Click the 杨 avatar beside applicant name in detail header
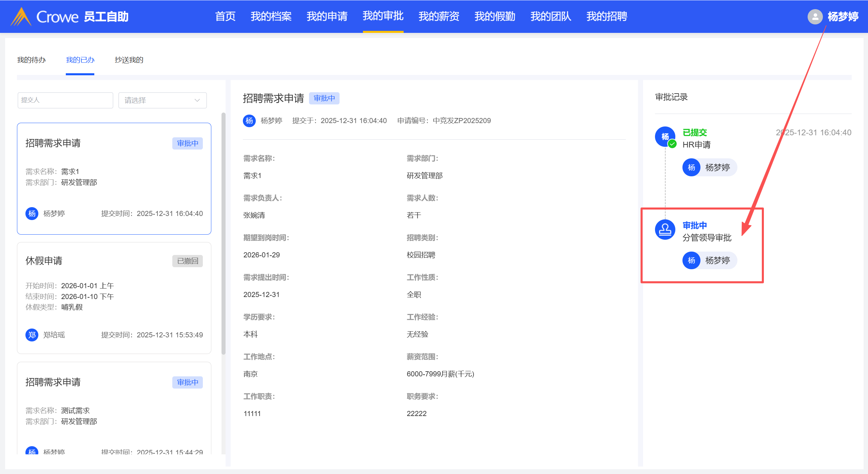868x474 pixels. (x=249, y=121)
